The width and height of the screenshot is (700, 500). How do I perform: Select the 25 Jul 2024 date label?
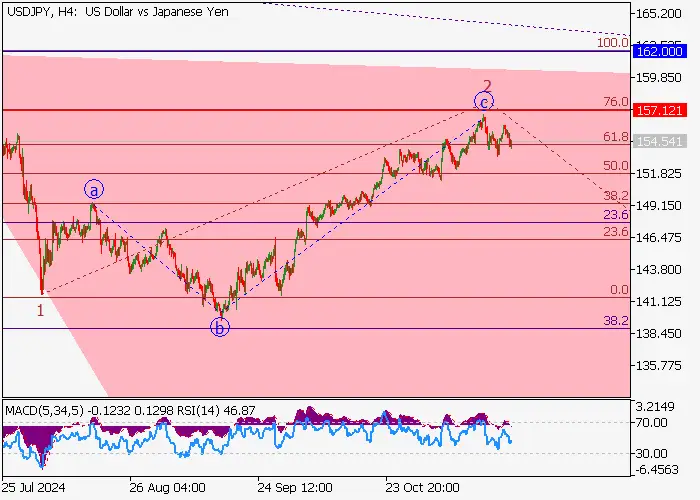(34, 487)
